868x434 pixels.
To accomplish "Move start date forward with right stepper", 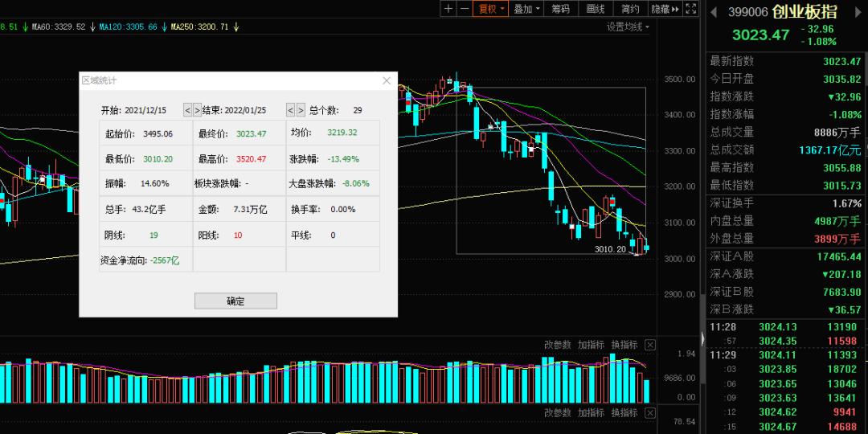I will pyautogui.click(x=197, y=110).
